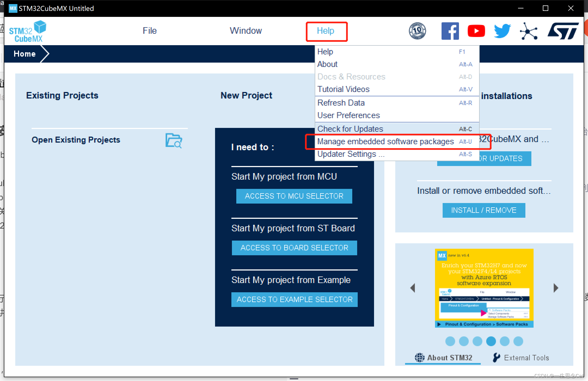Click the ST company logo icon
This screenshot has width=588, height=381.
pos(563,31)
